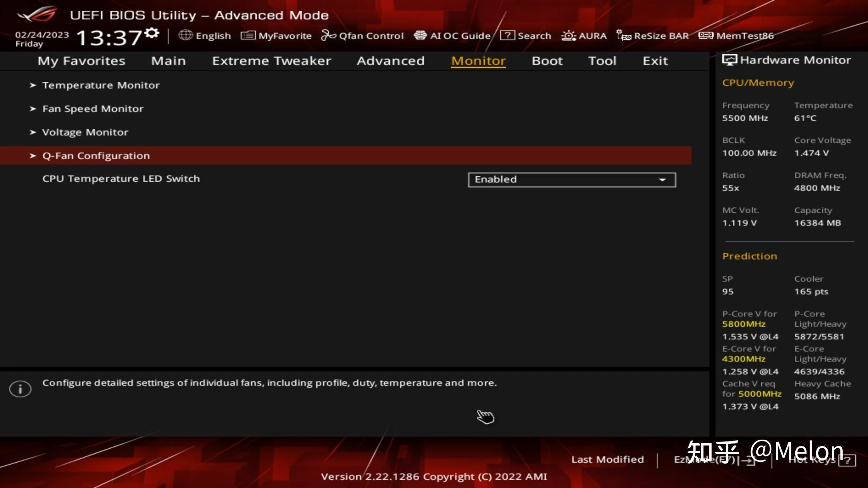
Task: Click the 4300MHz E-Core target frequency
Action: click(744, 359)
